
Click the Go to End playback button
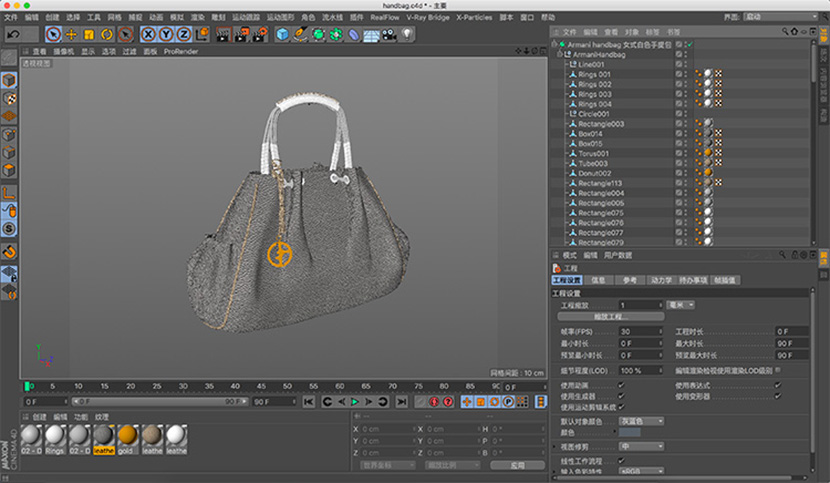[402, 402]
